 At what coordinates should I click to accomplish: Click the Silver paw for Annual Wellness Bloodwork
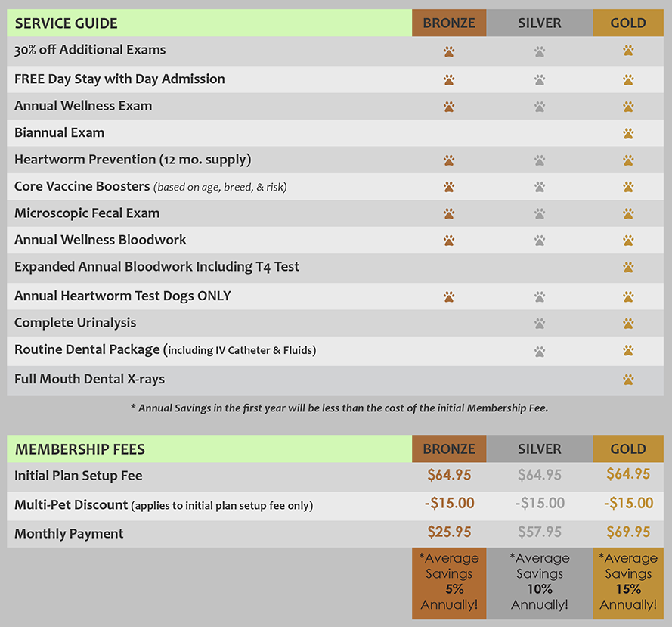[540, 241]
